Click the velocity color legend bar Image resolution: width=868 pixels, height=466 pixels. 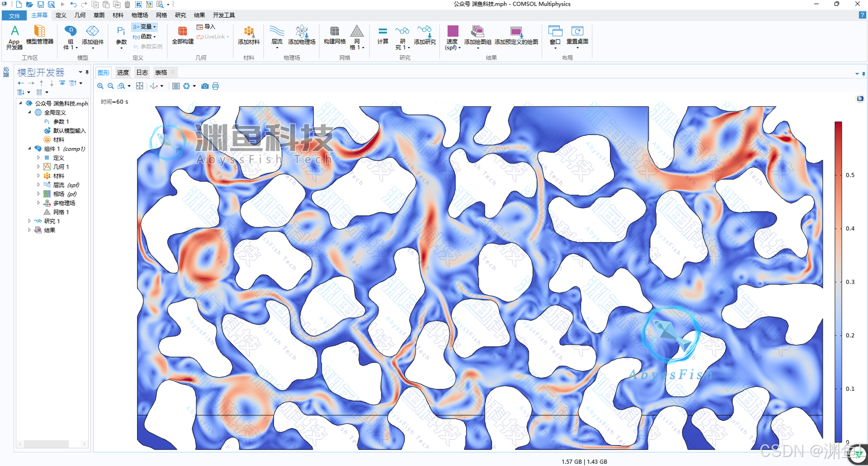838,282
